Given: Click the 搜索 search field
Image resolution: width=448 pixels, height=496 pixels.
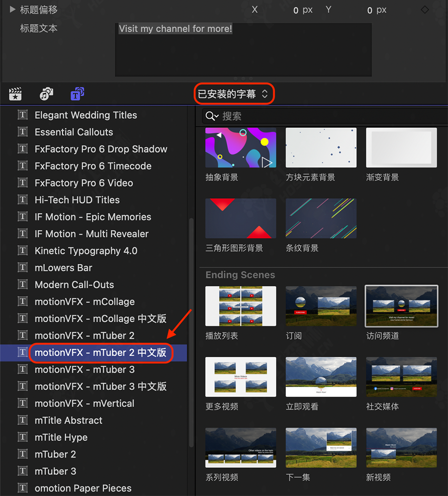Looking at the screenshot, I should click(x=325, y=116).
